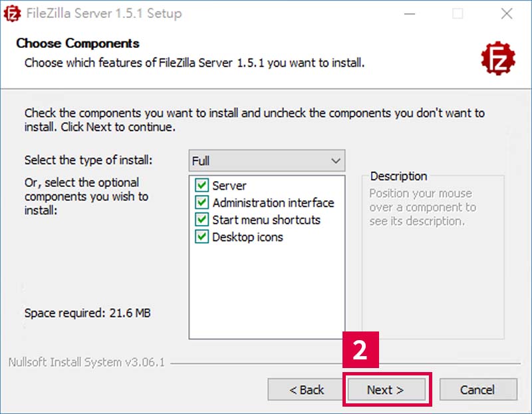Image resolution: width=532 pixels, height=414 pixels.
Task: Expand install type list via chevron arrow
Action: tap(336, 160)
